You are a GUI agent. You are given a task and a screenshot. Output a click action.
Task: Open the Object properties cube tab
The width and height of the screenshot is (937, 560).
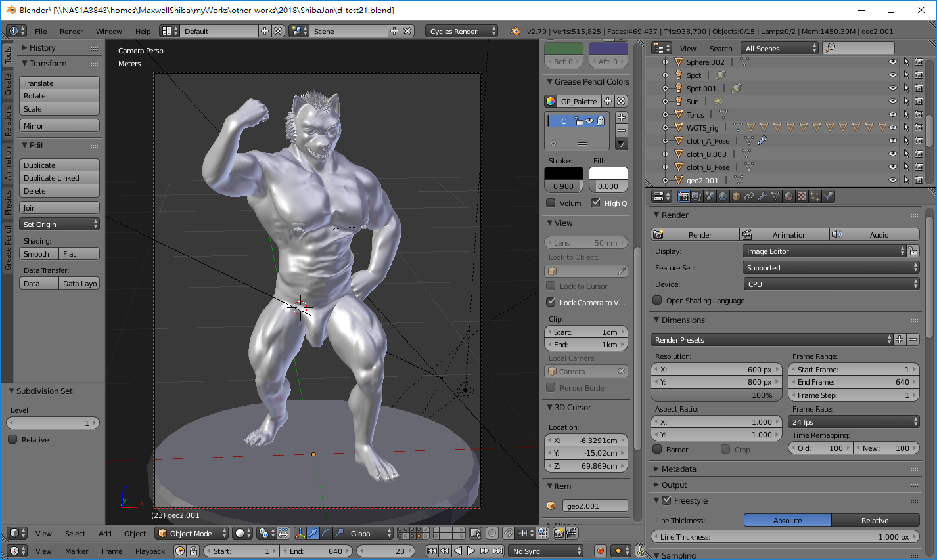736,196
